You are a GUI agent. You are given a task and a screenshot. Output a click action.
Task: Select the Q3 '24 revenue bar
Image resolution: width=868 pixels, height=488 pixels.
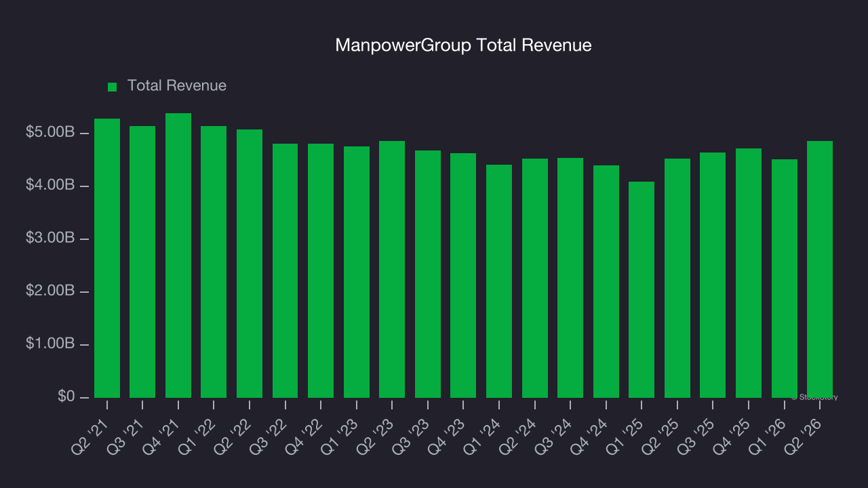570,278
